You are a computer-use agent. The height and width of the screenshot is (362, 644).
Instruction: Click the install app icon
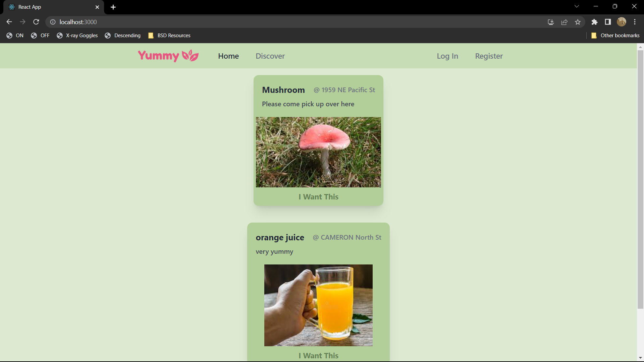click(551, 22)
